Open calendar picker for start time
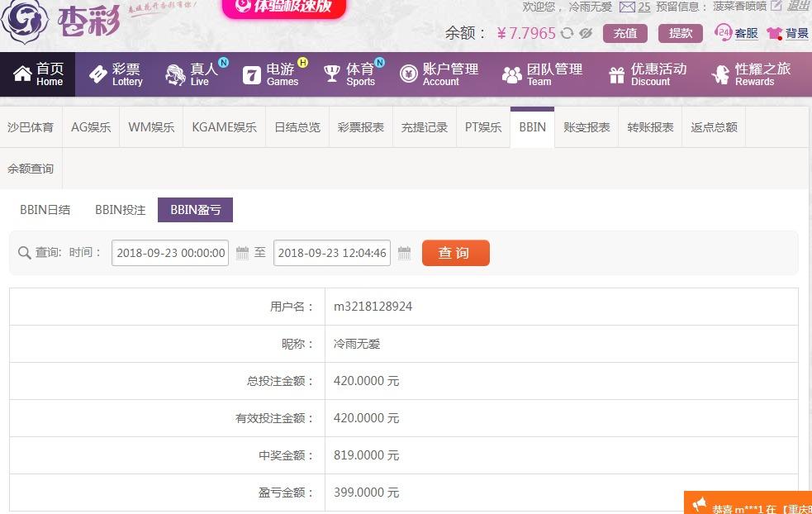The image size is (812, 514). pyautogui.click(x=242, y=253)
